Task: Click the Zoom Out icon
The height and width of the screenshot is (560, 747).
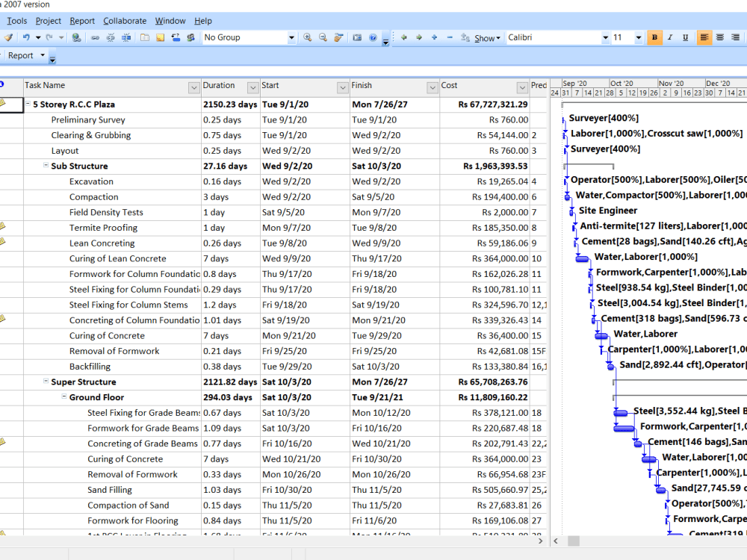Action: click(322, 36)
